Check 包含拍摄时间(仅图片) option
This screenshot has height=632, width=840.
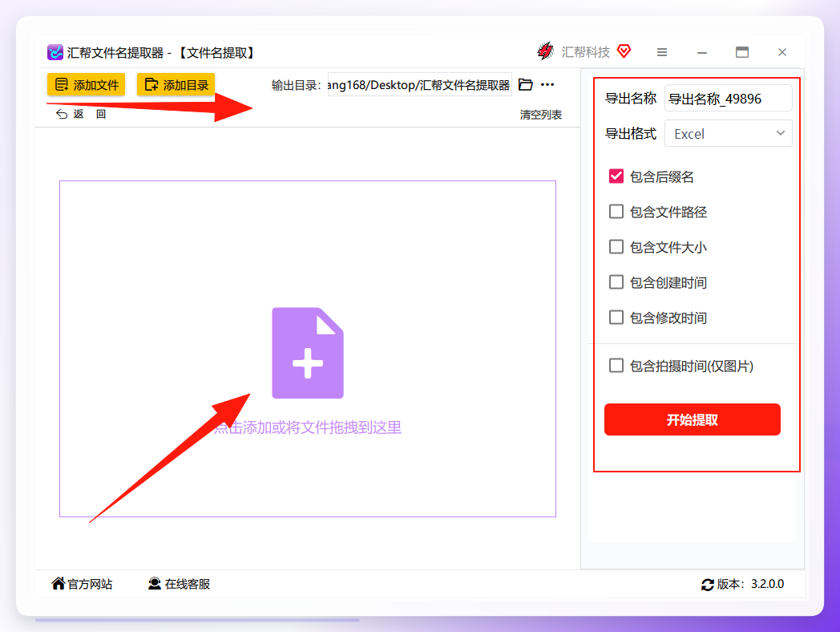coord(616,366)
